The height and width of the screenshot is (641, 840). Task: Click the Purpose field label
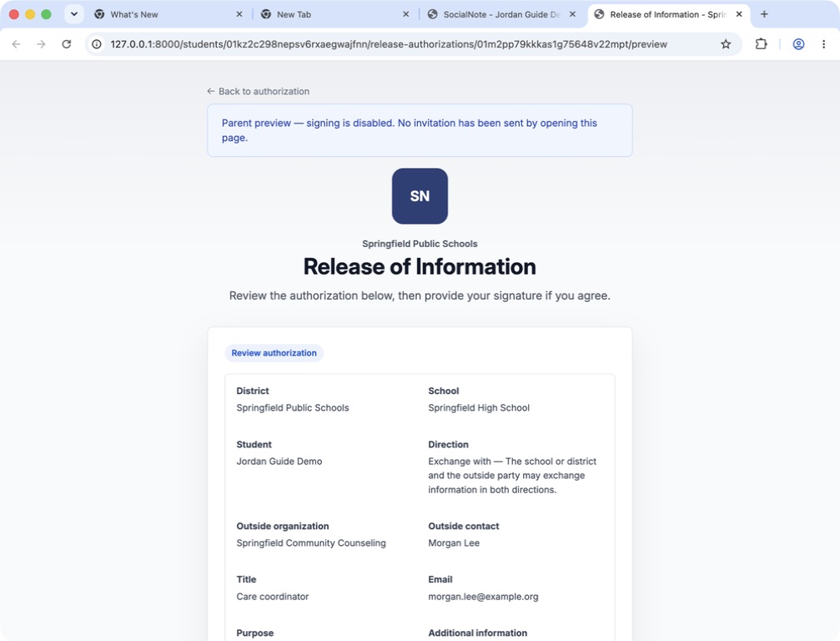[x=254, y=633]
